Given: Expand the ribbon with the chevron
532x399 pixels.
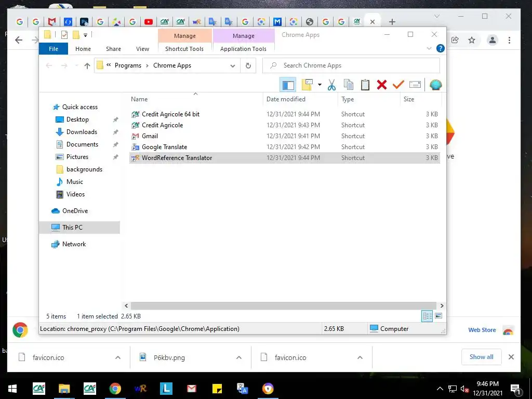Looking at the screenshot, I should (429, 48).
